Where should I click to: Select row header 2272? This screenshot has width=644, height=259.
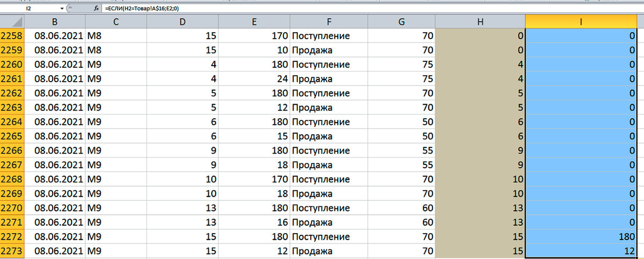[12, 236]
